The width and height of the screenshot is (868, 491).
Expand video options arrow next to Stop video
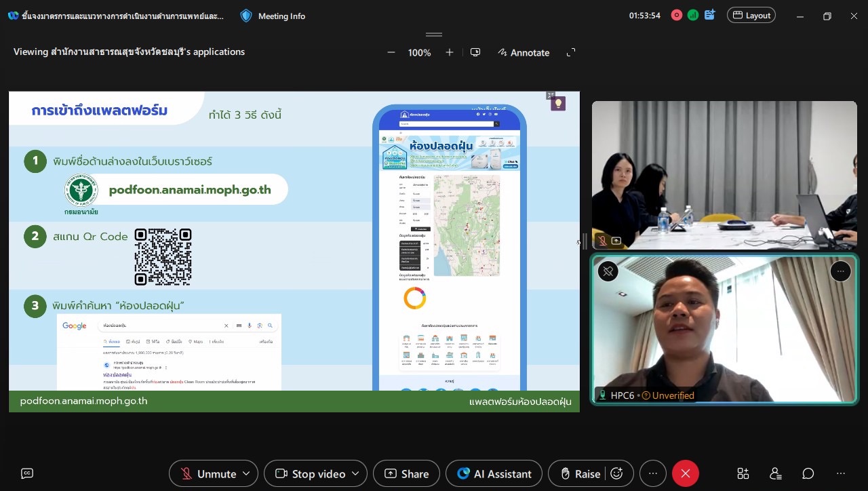coord(355,473)
